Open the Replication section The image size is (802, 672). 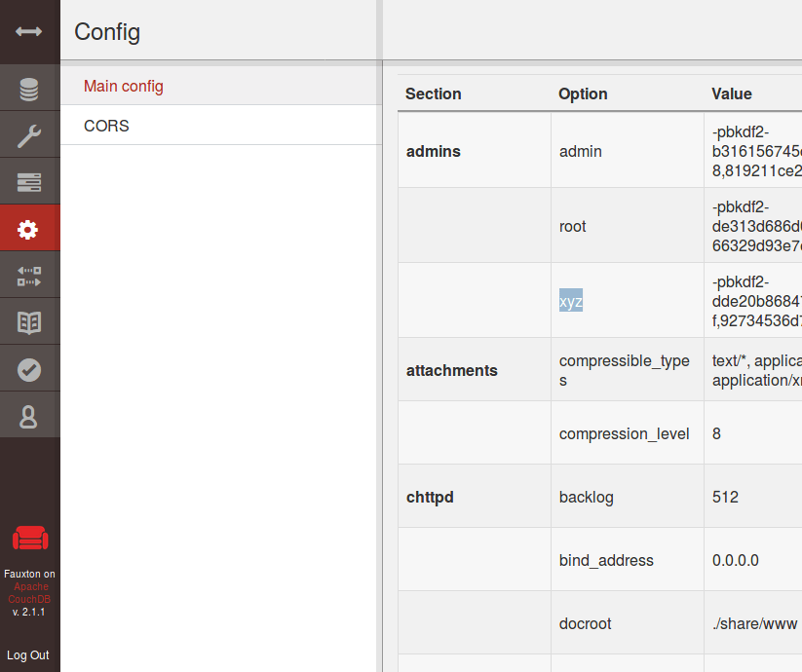(x=30, y=274)
